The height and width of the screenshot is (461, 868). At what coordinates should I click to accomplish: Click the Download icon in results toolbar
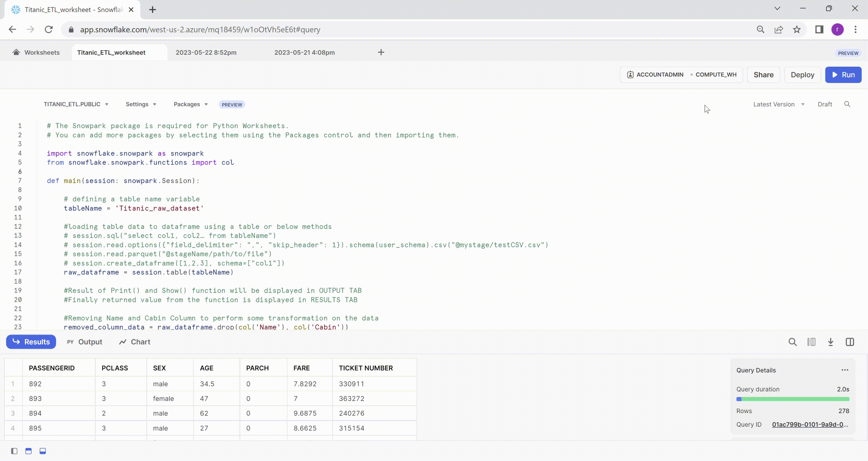[831, 342]
